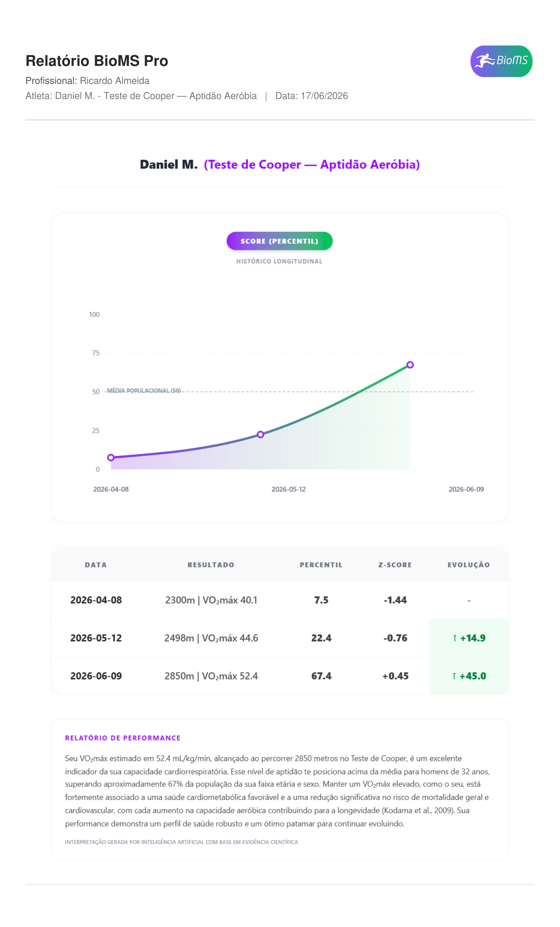Click the 2026-05-12 axis date label

click(x=288, y=489)
